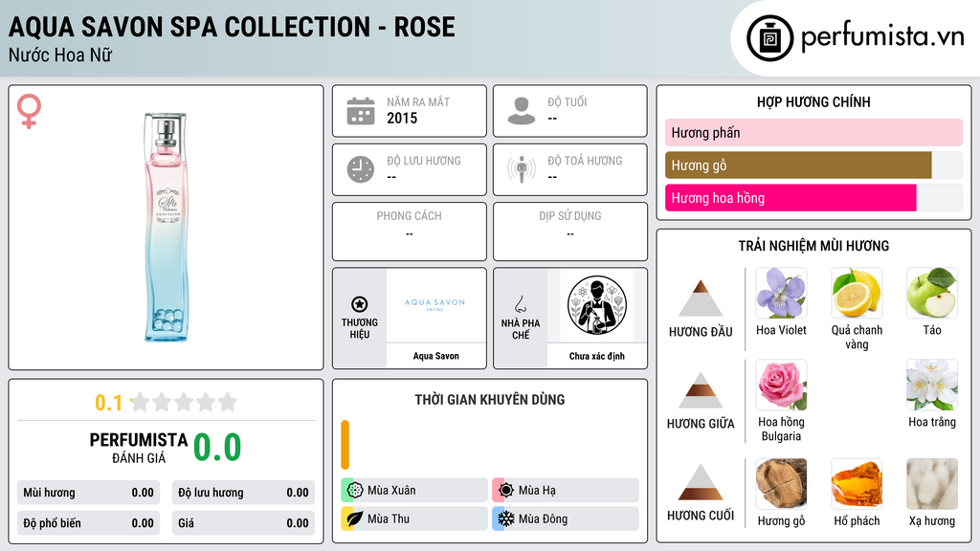The height and width of the screenshot is (551, 980).
Task: Click the Mùa Đông snowflake icon
Action: point(505,518)
